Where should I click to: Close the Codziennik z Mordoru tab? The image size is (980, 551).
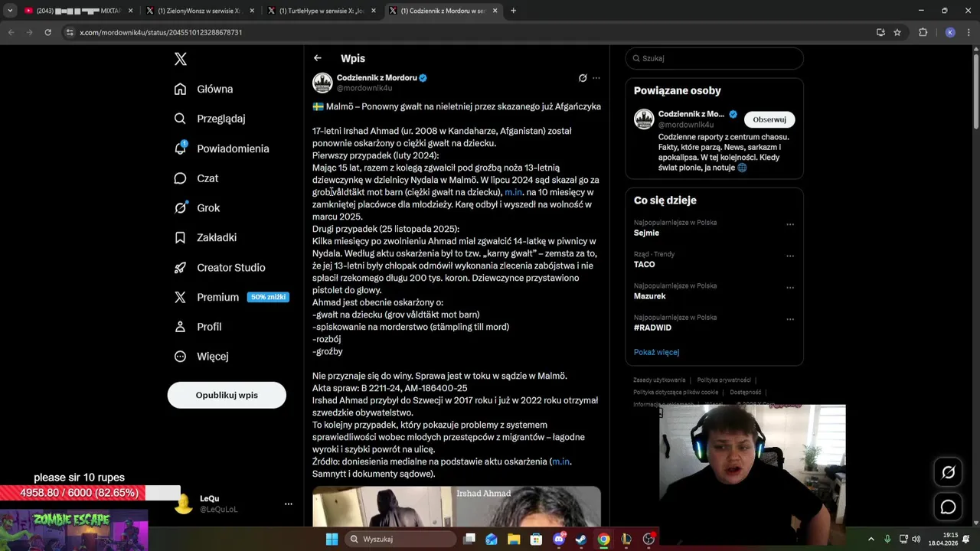(x=495, y=11)
